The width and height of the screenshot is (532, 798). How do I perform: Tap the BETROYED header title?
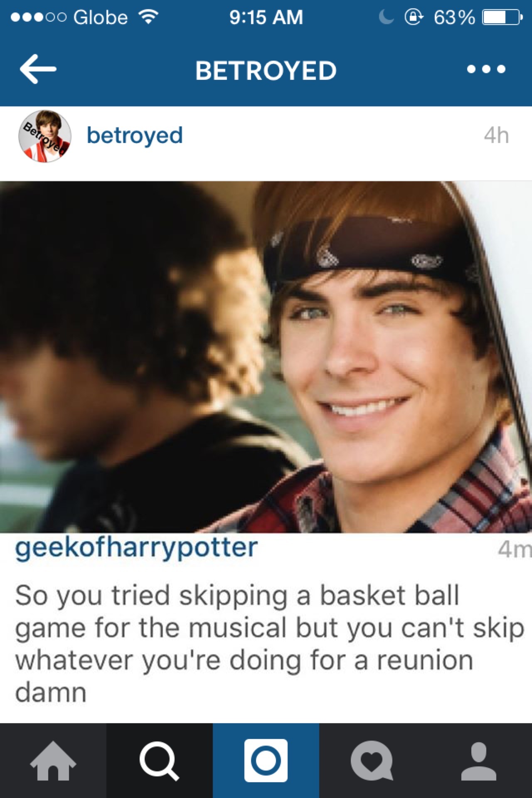coord(266,70)
